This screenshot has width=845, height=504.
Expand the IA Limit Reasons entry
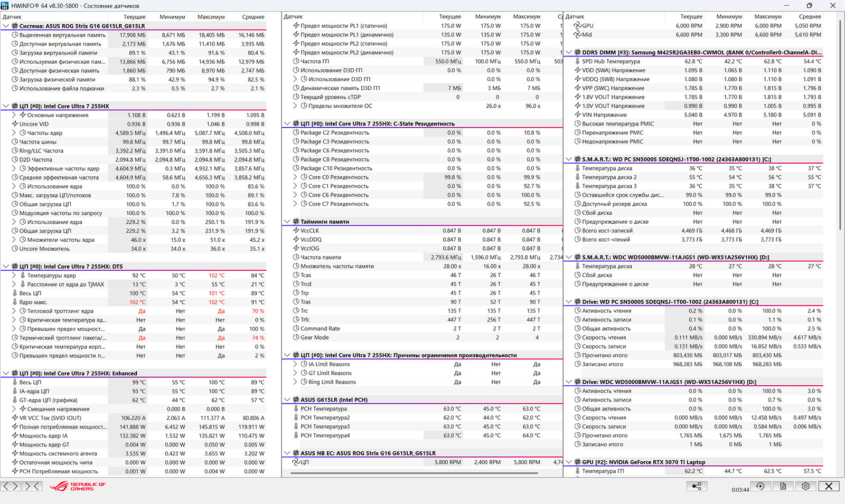(x=296, y=364)
